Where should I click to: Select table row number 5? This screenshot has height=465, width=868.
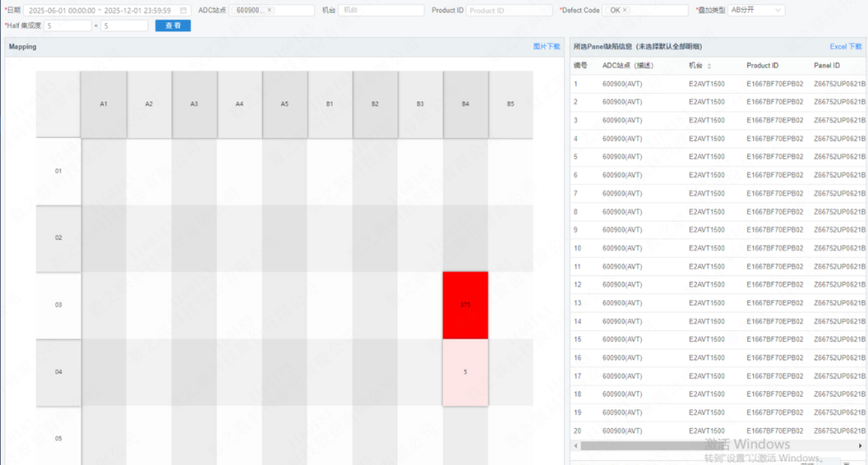tap(719, 157)
